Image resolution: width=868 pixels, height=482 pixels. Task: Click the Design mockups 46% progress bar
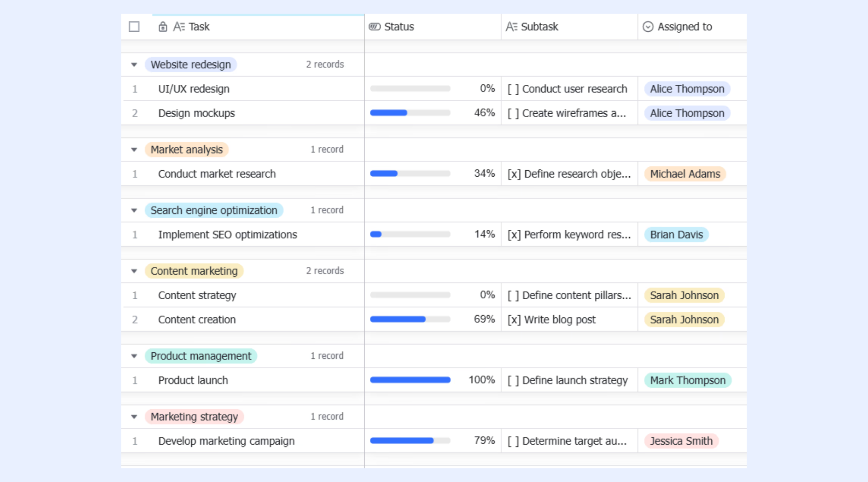(410, 113)
